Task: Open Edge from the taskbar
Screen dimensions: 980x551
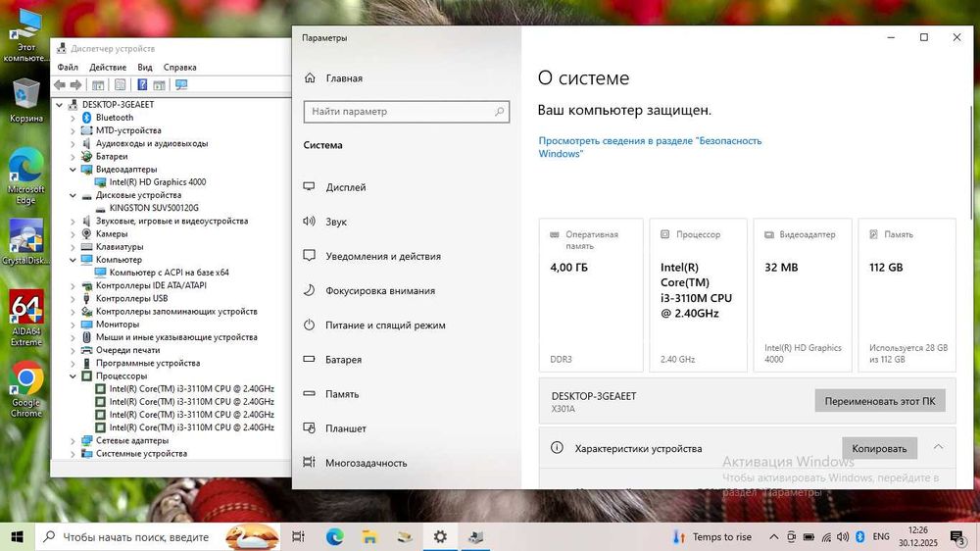Action: 334,536
